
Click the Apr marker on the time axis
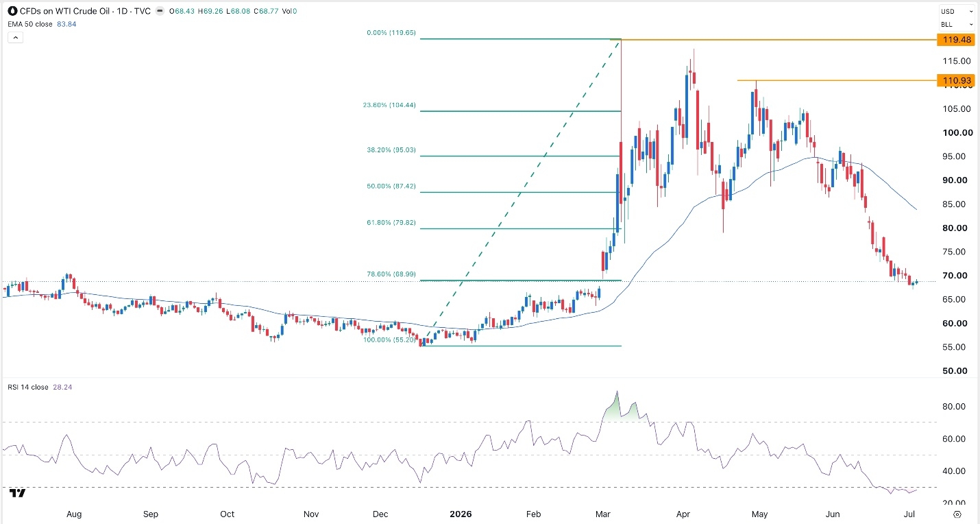(x=683, y=514)
